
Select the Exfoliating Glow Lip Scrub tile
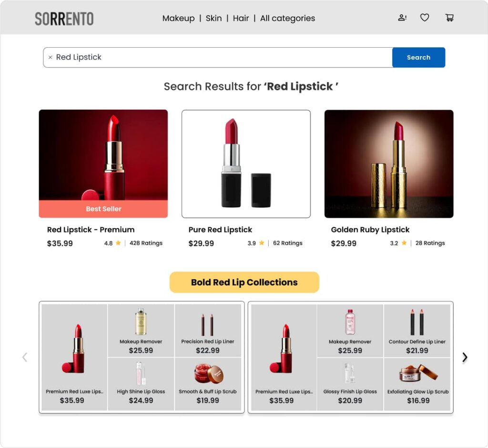pos(417,384)
